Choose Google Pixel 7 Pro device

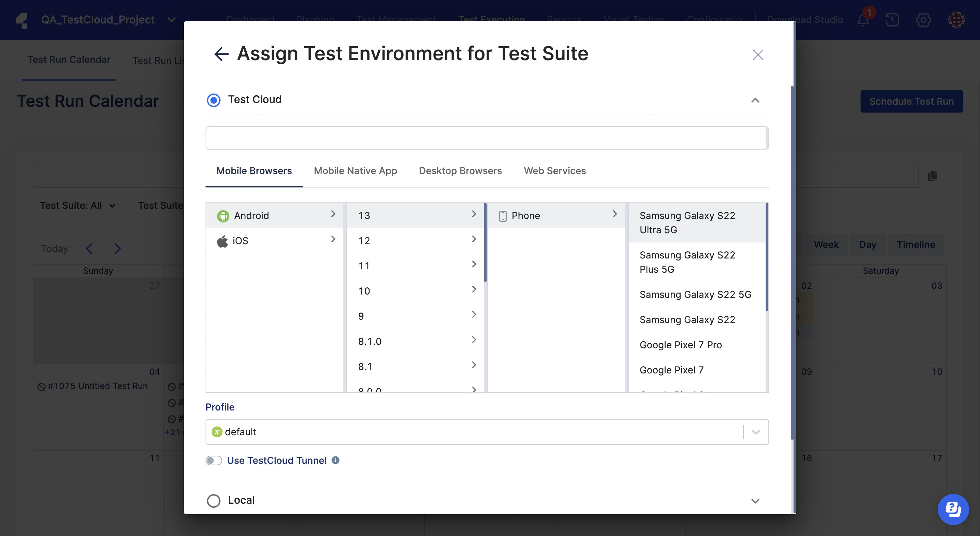[x=680, y=345]
